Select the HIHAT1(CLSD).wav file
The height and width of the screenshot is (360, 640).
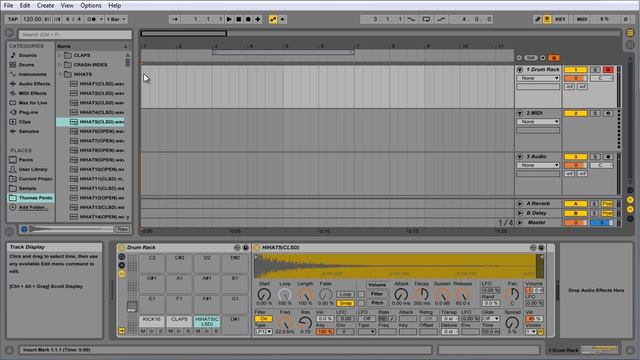pos(102,84)
